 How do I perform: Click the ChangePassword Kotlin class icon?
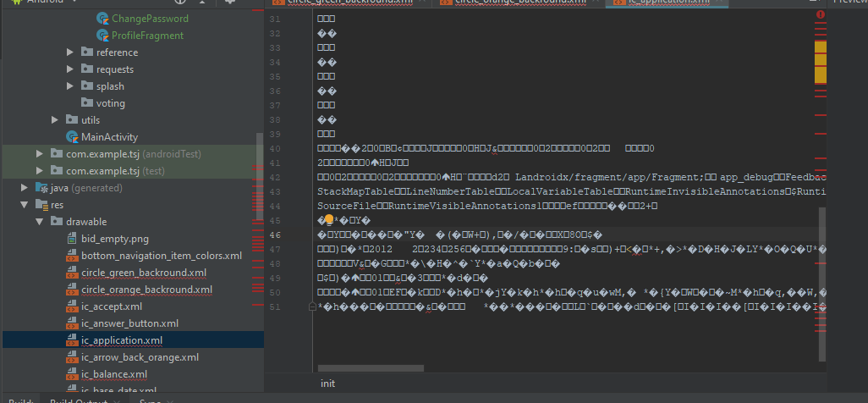pyautogui.click(x=103, y=19)
